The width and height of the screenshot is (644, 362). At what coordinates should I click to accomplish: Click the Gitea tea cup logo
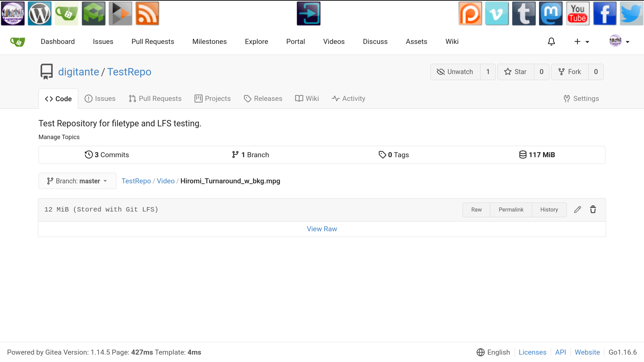[x=17, y=42]
